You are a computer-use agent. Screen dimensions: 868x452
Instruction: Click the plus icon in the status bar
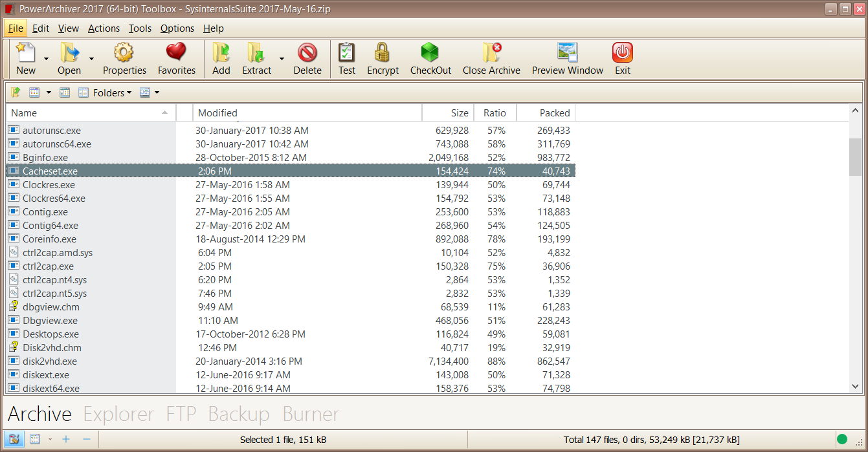tap(66, 439)
